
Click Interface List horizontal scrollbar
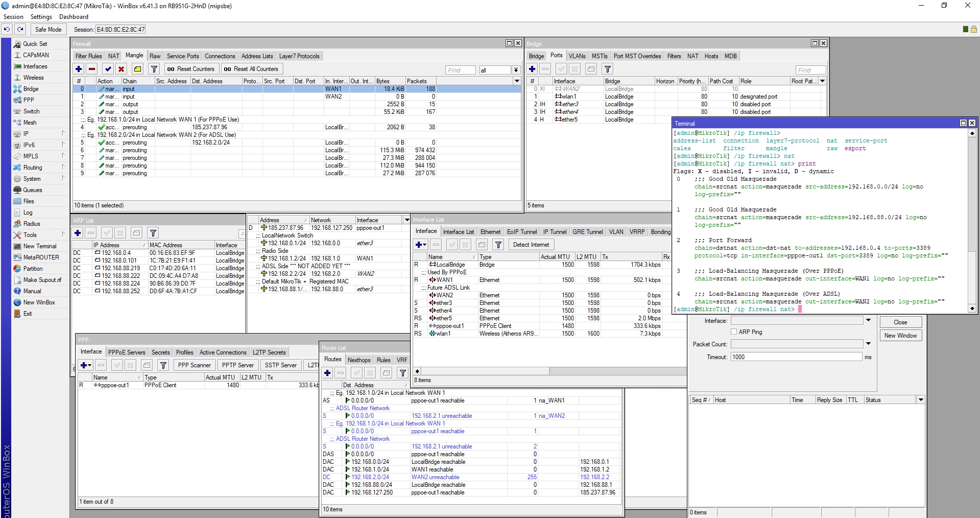click(485, 371)
